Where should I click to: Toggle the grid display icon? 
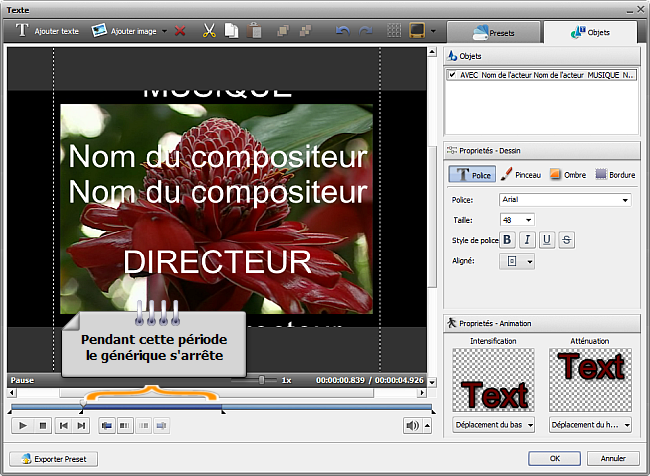pyautogui.click(x=395, y=31)
